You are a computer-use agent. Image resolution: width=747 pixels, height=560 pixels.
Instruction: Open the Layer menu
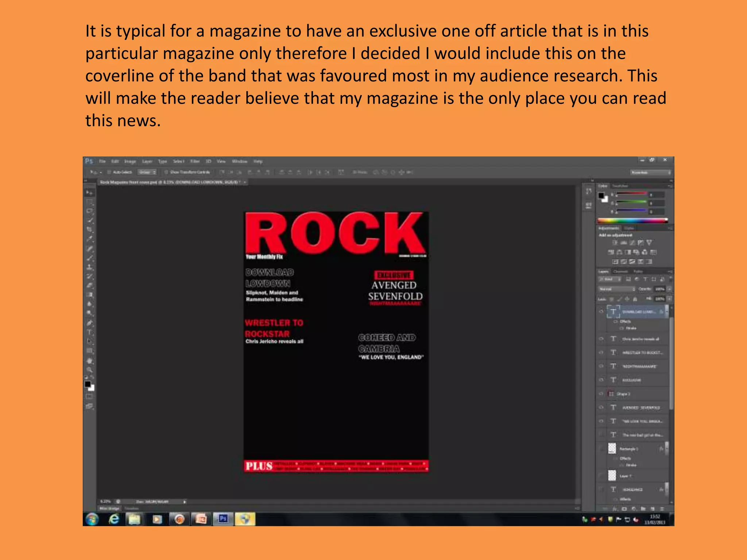point(147,161)
